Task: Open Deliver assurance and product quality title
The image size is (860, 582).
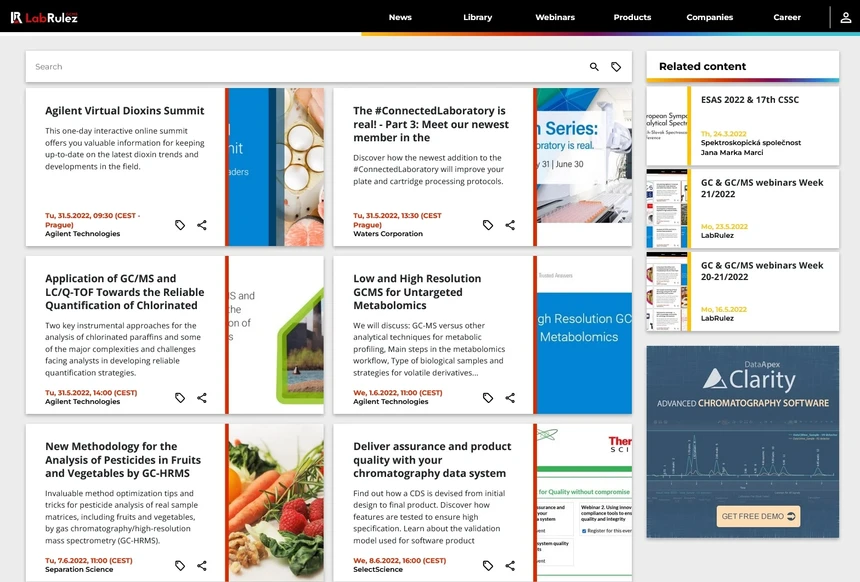Action: pyautogui.click(x=432, y=460)
